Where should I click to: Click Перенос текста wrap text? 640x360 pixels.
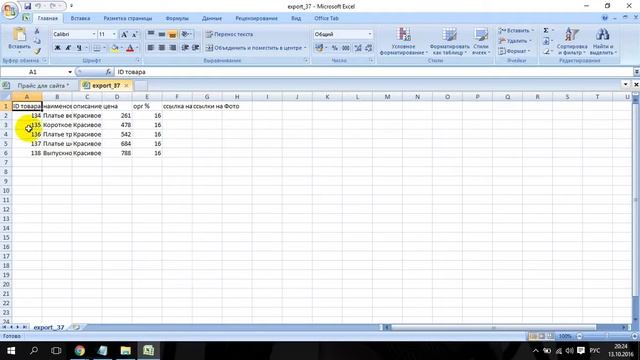229,34
